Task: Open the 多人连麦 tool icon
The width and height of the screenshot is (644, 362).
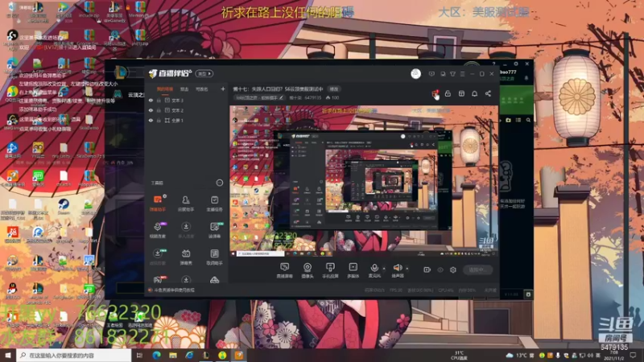Action: (x=186, y=230)
